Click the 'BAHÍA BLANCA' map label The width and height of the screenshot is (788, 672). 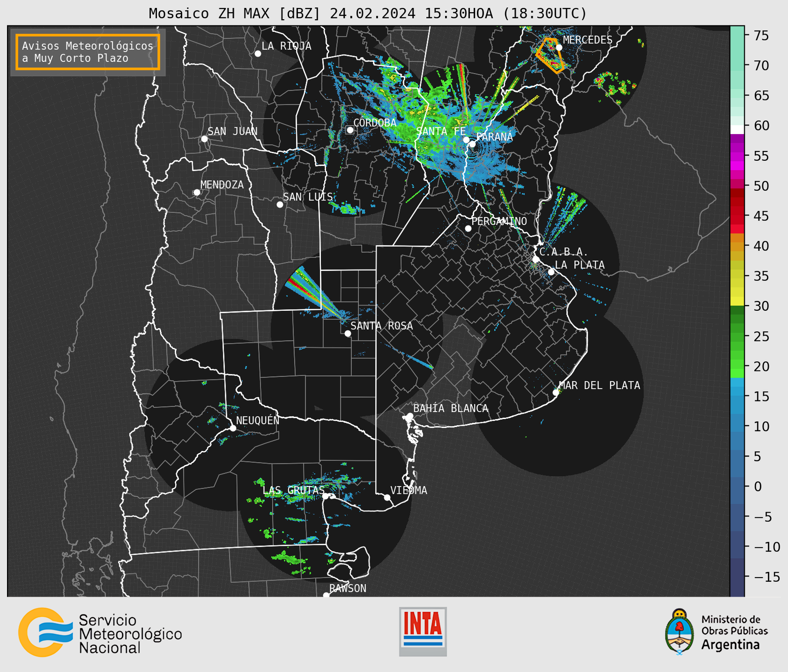point(451,408)
